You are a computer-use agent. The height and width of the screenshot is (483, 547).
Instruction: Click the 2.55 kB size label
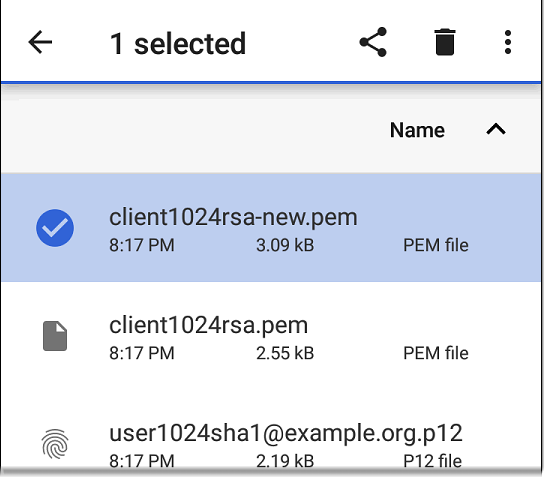[285, 353]
